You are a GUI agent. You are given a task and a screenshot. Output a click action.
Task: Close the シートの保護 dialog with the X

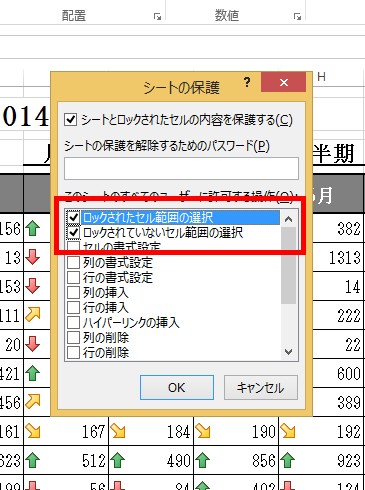click(x=284, y=82)
